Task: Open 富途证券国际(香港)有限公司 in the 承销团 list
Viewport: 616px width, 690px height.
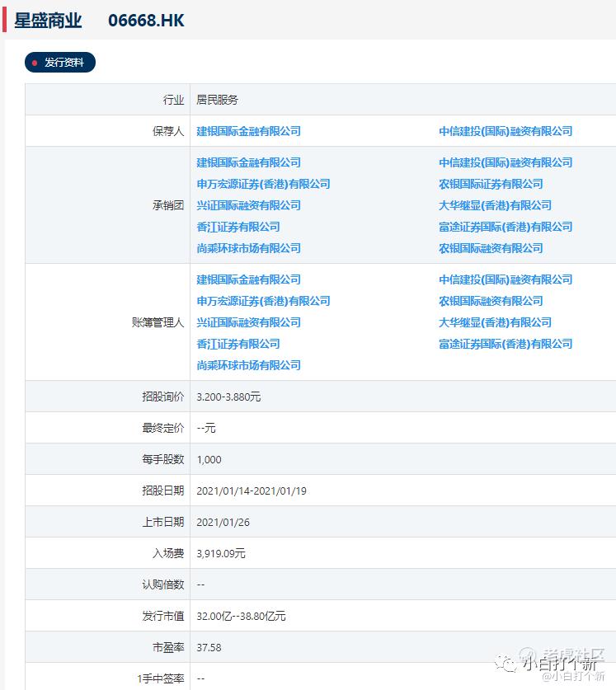Action: pyautogui.click(x=505, y=227)
